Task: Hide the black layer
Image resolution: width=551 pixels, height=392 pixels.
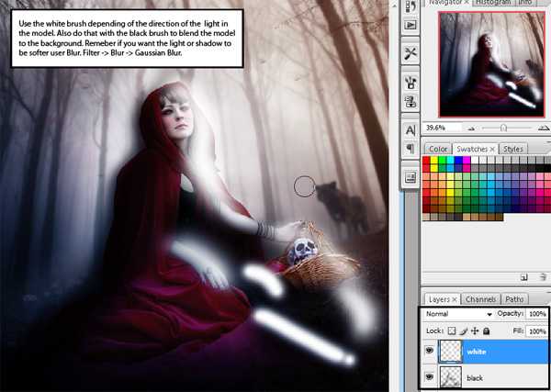Action: click(430, 378)
